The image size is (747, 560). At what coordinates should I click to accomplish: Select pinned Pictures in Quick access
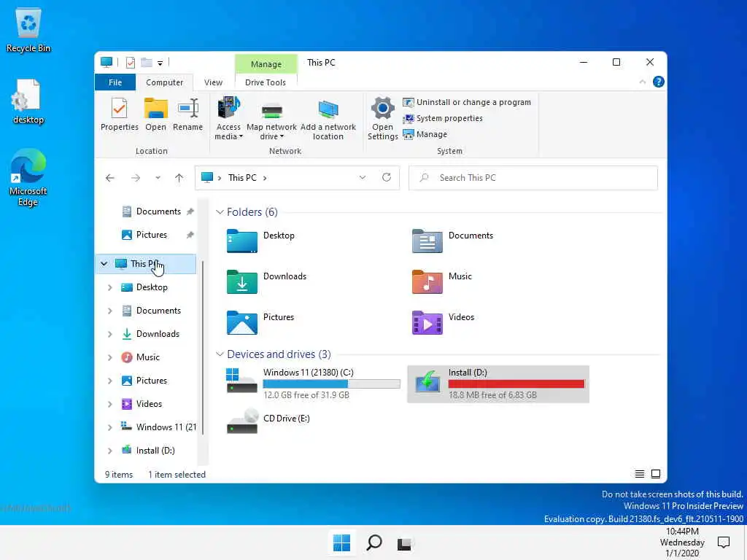pyautogui.click(x=158, y=235)
